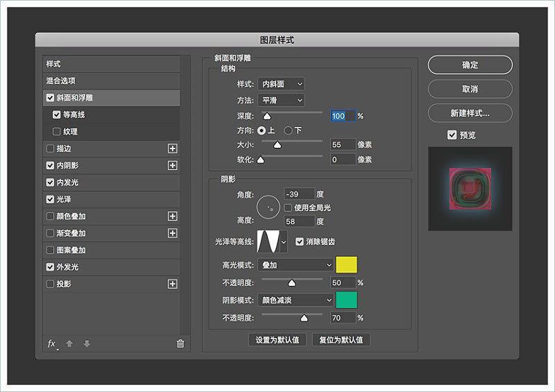Click the highlight 不透明度 slider handle
The height and width of the screenshot is (392, 555).
point(291,282)
